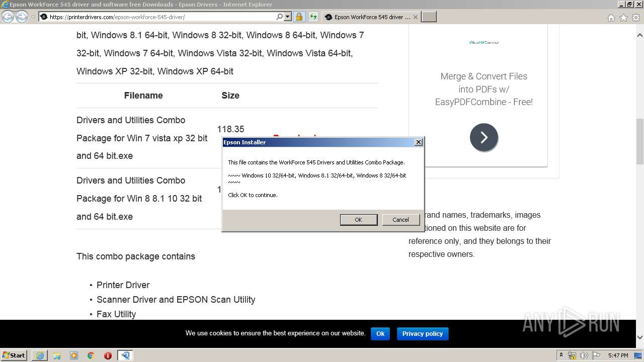Click the page scroll up arrow
This screenshot has height=362, width=644.
tap(639, 36)
